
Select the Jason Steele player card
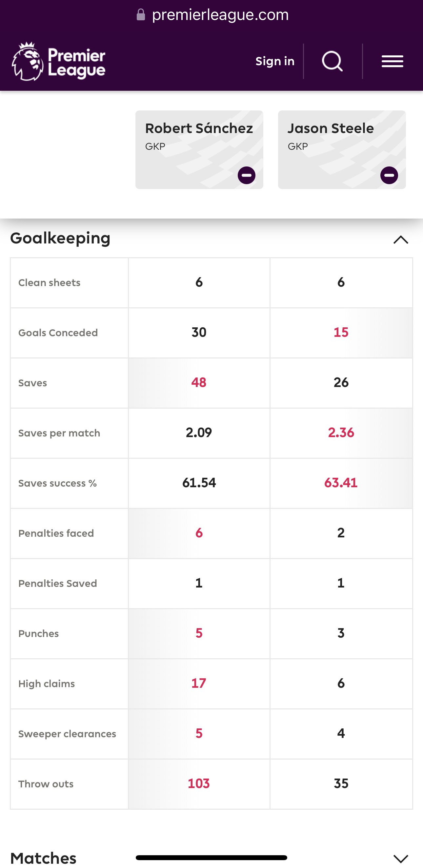(x=342, y=150)
